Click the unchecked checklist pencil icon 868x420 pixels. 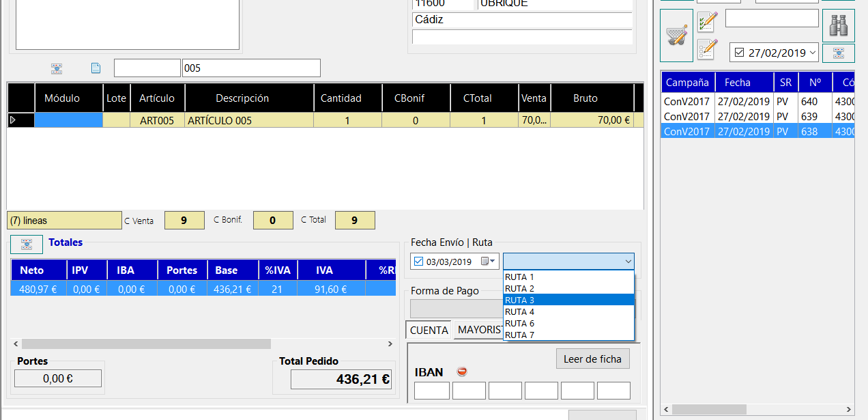[x=707, y=49]
